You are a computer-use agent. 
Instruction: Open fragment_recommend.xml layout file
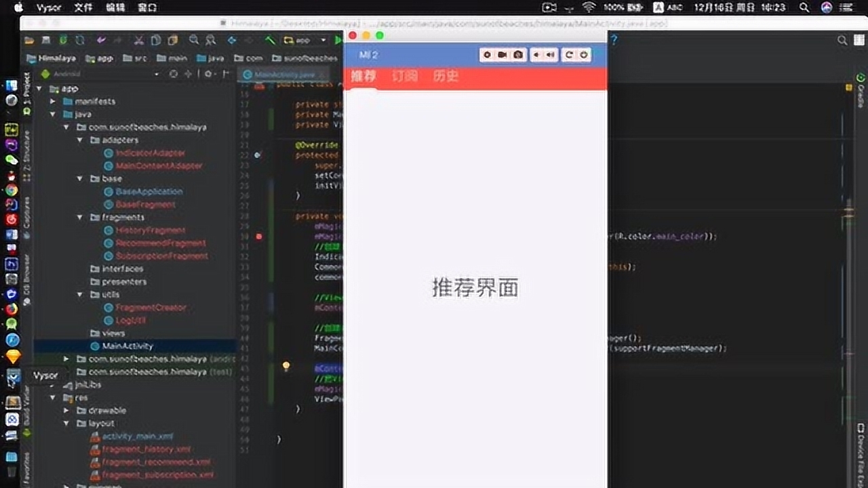pyautogui.click(x=150, y=462)
